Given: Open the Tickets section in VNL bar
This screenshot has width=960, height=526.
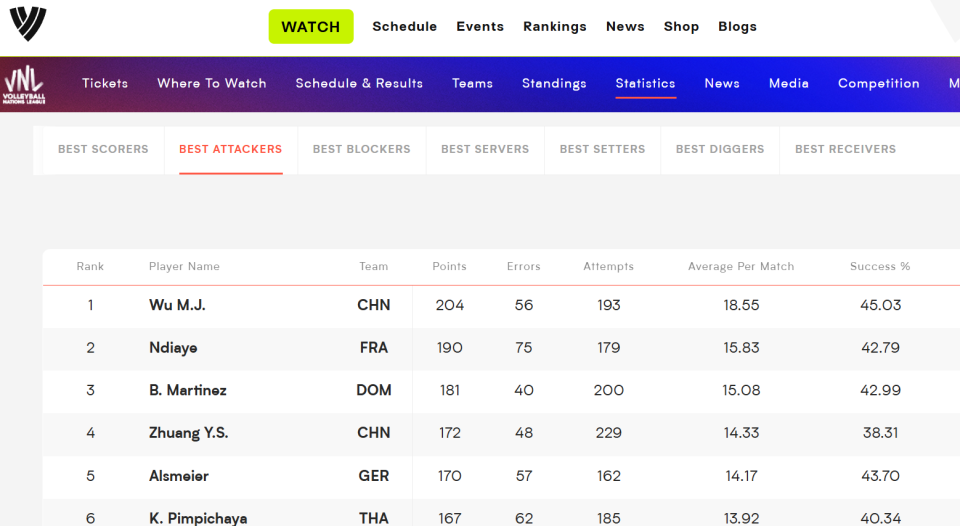Looking at the screenshot, I should 105,83.
